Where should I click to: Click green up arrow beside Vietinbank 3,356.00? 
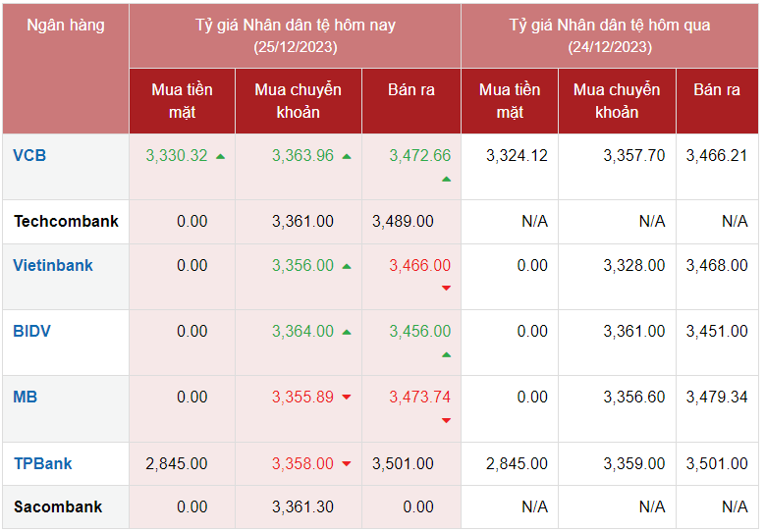coord(347,266)
